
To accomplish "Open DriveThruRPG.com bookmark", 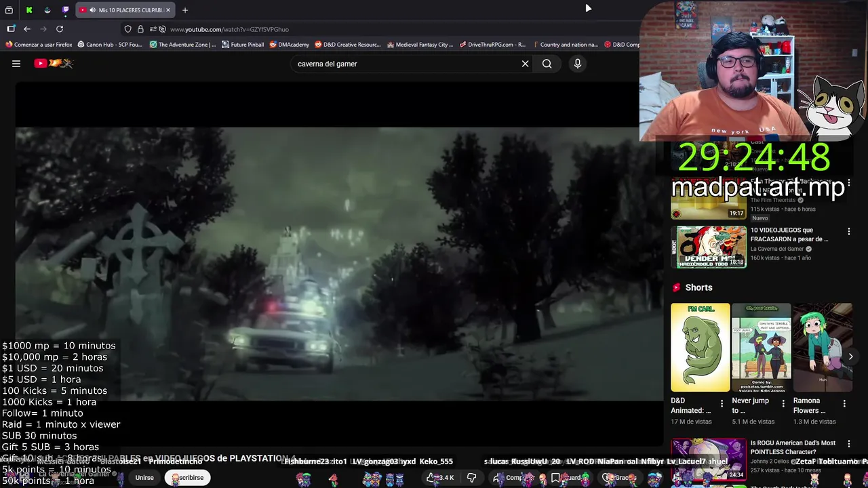I will coord(492,45).
